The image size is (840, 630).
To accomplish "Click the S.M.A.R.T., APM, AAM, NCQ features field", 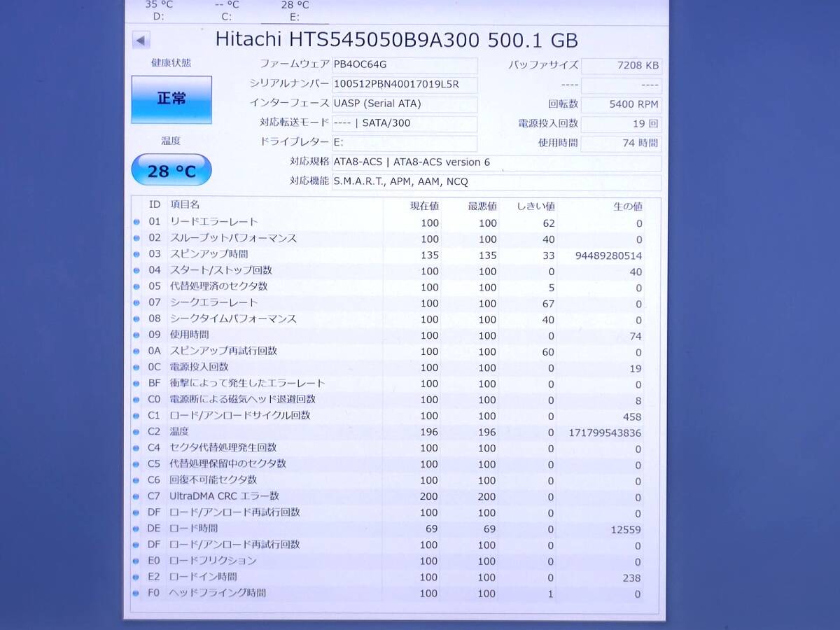I will [x=496, y=182].
